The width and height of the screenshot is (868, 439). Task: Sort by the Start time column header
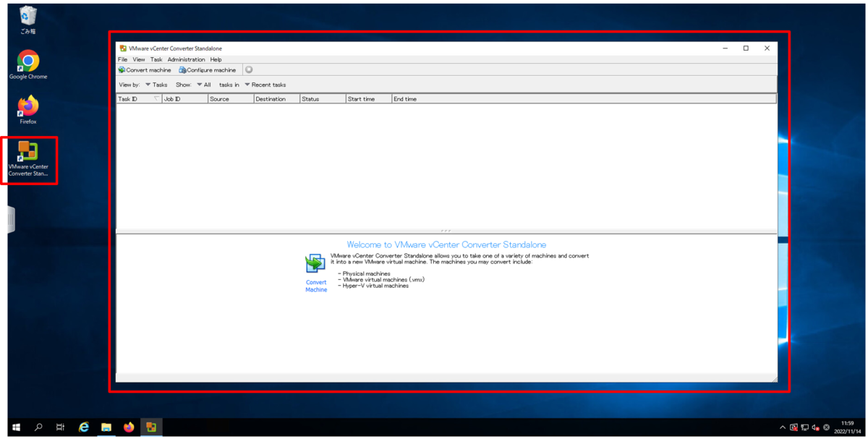coord(368,99)
